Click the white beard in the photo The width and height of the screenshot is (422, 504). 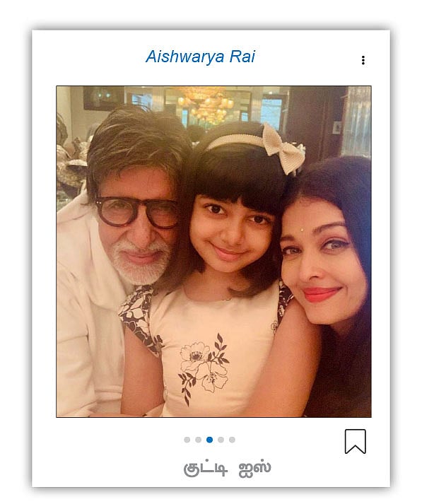pos(141,262)
